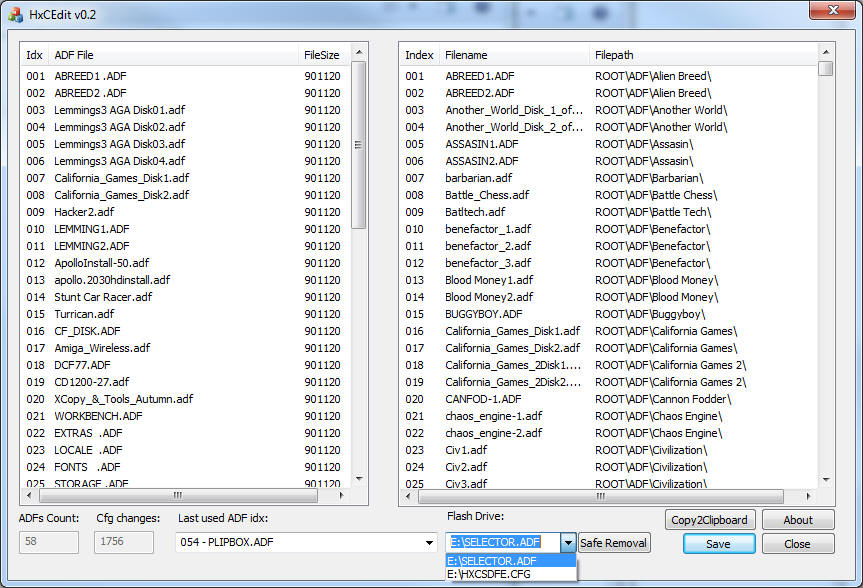Screen dimensions: 863x588
Task: Click the left list's horizontal scroll left arrow
Action: [29, 496]
